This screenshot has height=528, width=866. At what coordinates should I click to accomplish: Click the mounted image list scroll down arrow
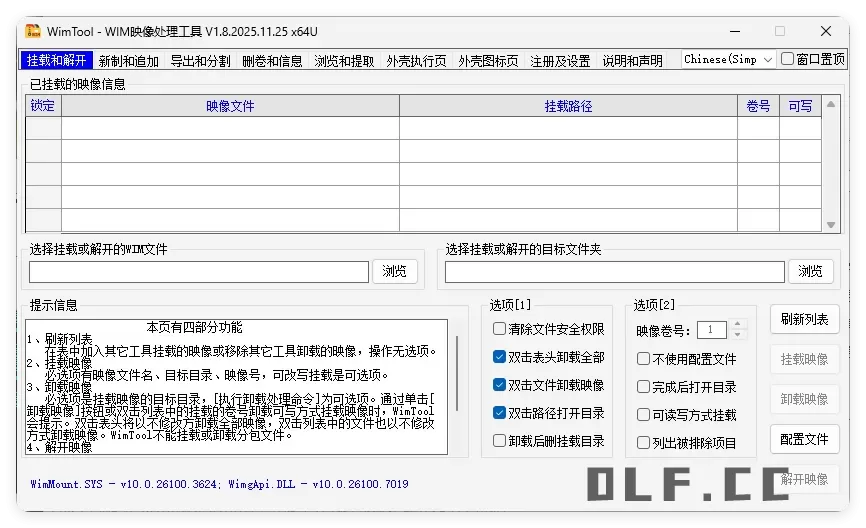[x=831, y=224]
